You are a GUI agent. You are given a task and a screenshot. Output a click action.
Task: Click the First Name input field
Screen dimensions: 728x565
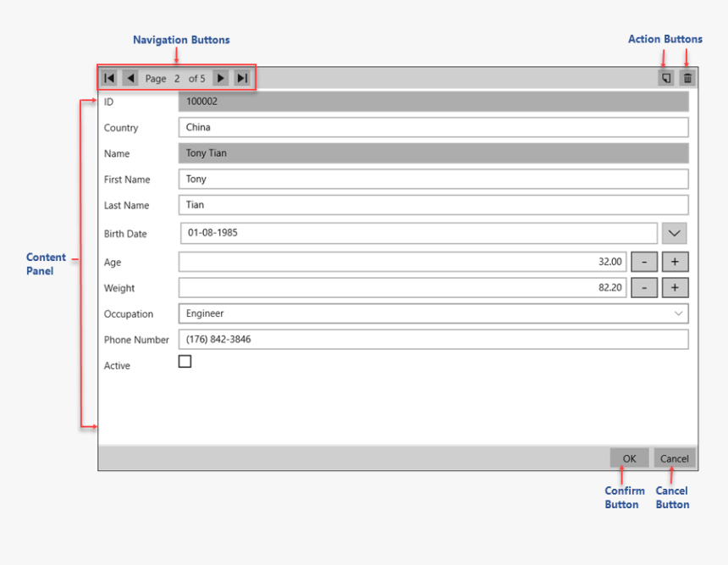pyautogui.click(x=433, y=180)
